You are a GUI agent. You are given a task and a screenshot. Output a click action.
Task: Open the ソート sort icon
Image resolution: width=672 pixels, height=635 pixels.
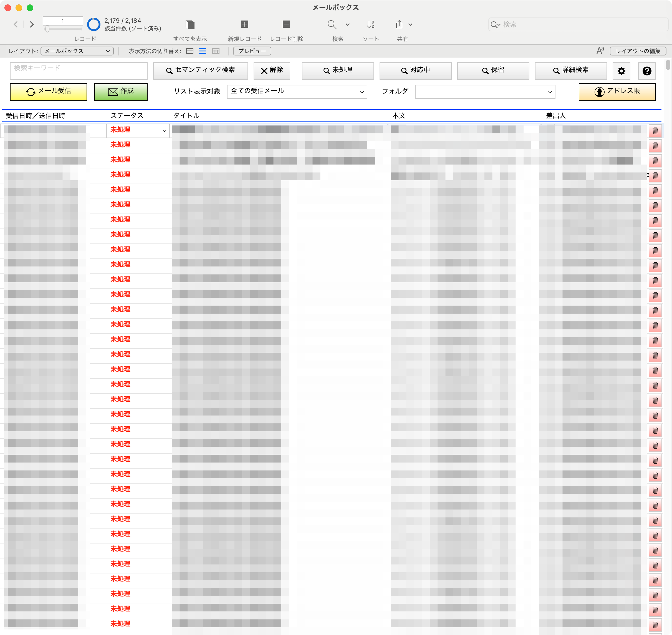coord(371,24)
